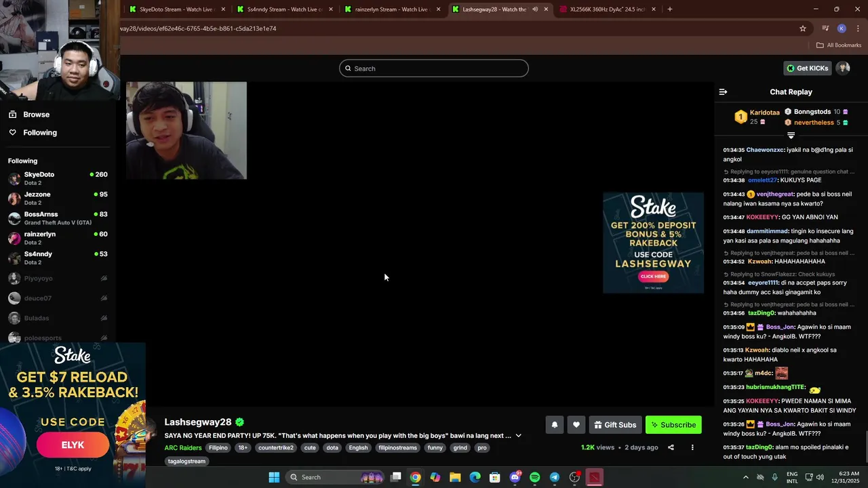Open Copilot from the taskbar
This screenshot has height=488, width=868.
[x=435, y=477]
